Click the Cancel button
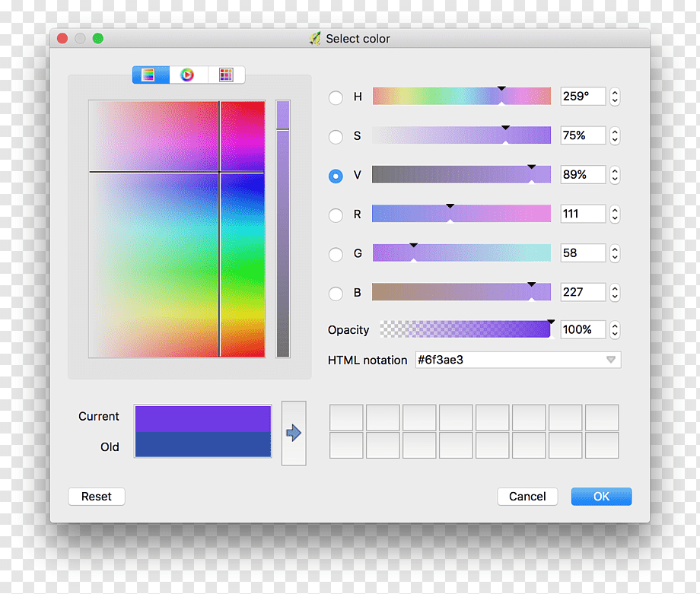Screen dimensions: 700x594 (527, 496)
